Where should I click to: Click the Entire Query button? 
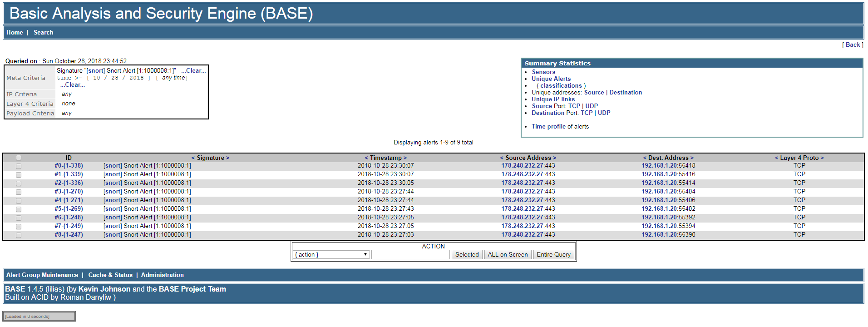pyautogui.click(x=553, y=255)
